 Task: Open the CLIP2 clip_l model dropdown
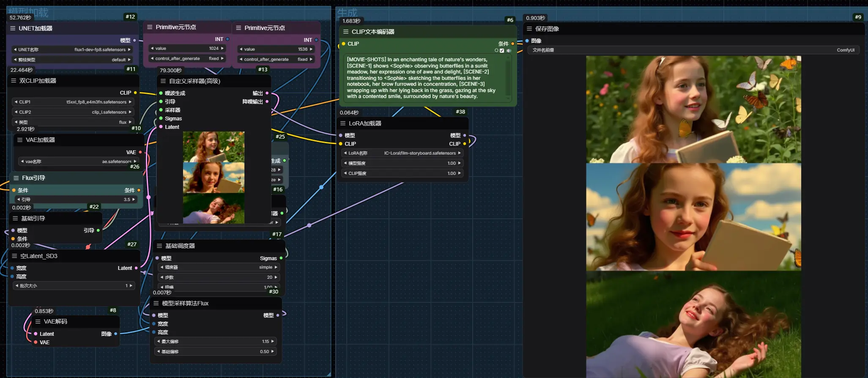point(73,112)
